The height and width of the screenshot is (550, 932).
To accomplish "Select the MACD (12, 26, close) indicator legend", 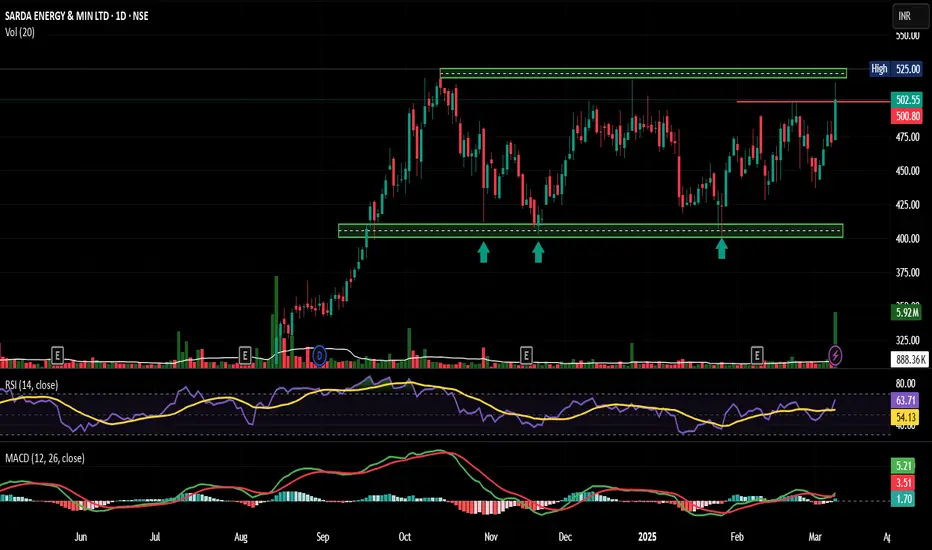I will pyautogui.click(x=45, y=458).
